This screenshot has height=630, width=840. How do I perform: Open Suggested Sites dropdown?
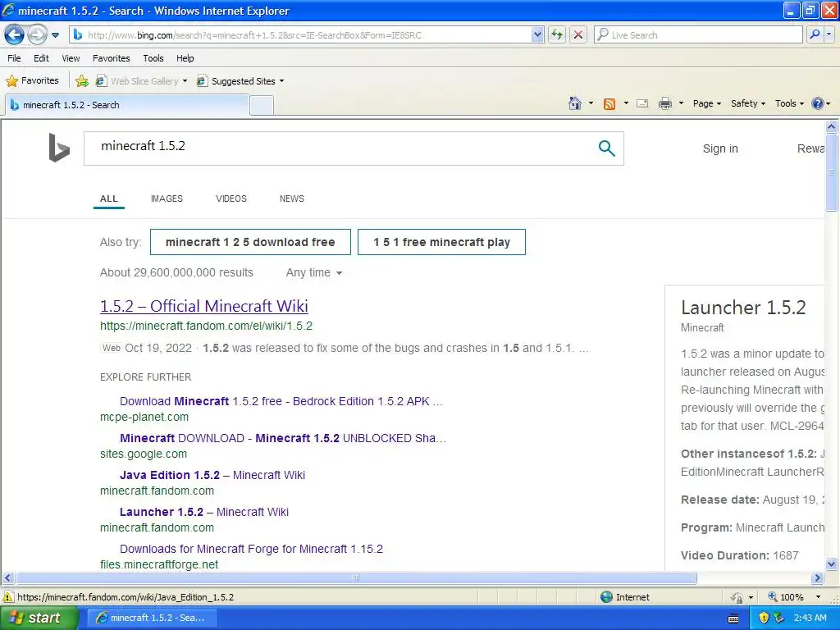coord(240,81)
